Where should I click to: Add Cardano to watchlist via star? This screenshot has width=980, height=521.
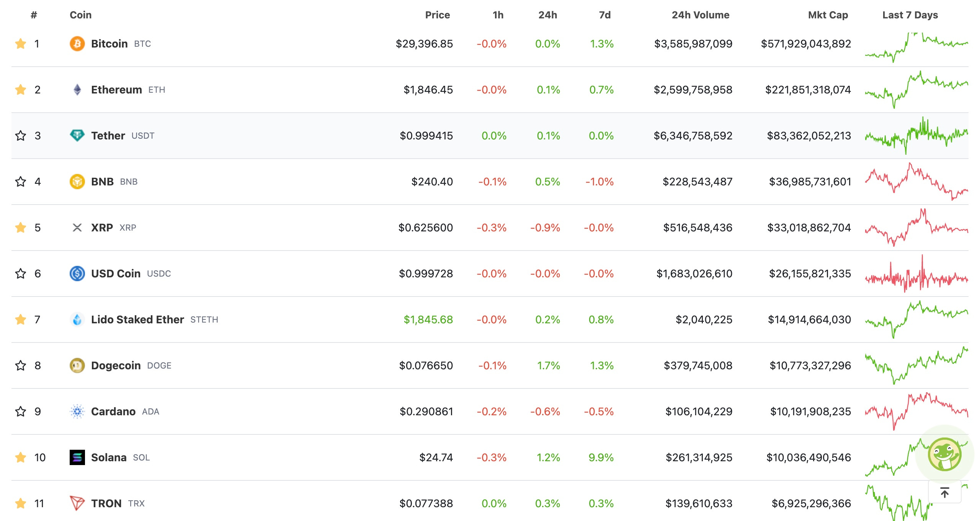click(21, 411)
